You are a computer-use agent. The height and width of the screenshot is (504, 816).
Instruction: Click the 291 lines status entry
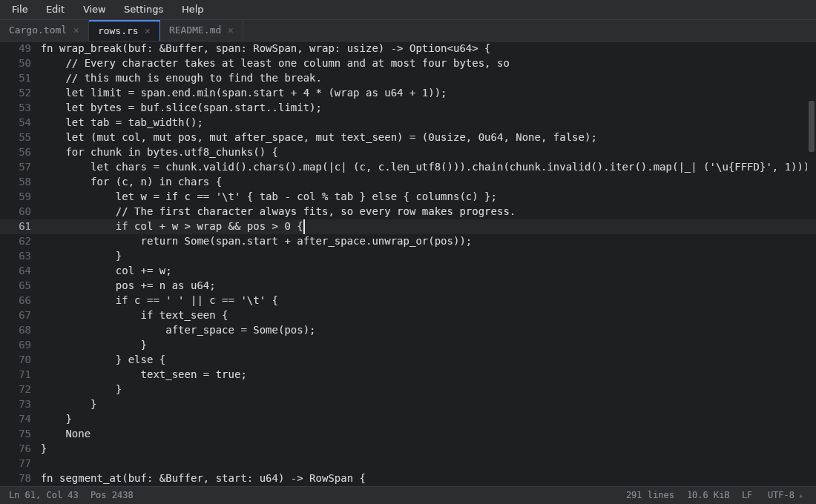(650, 495)
